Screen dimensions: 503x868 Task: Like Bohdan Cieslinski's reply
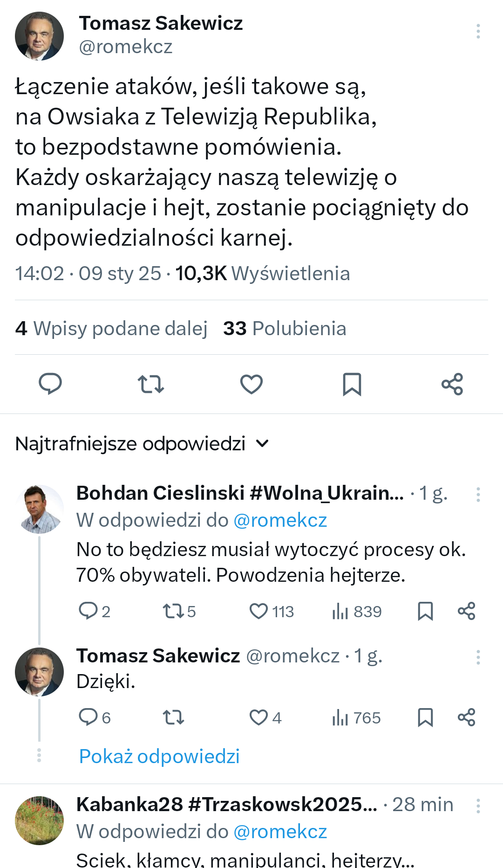click(259, 611)
